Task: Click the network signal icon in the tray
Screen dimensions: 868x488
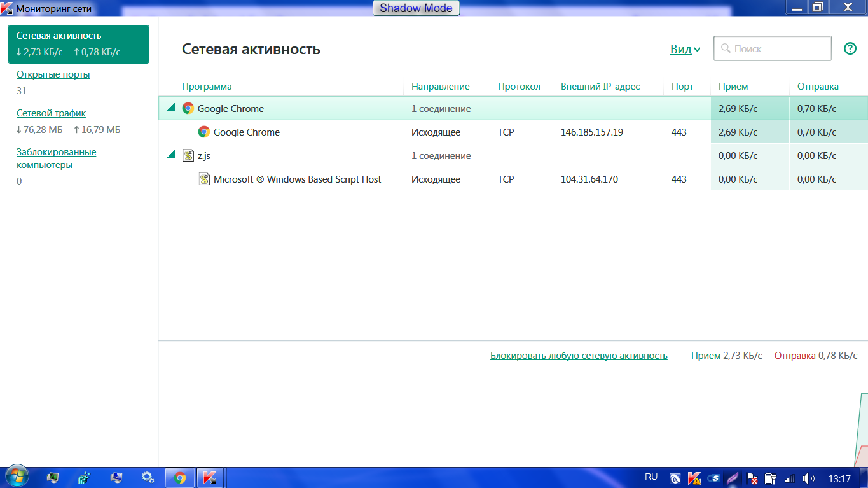Action: coord(790,478)
